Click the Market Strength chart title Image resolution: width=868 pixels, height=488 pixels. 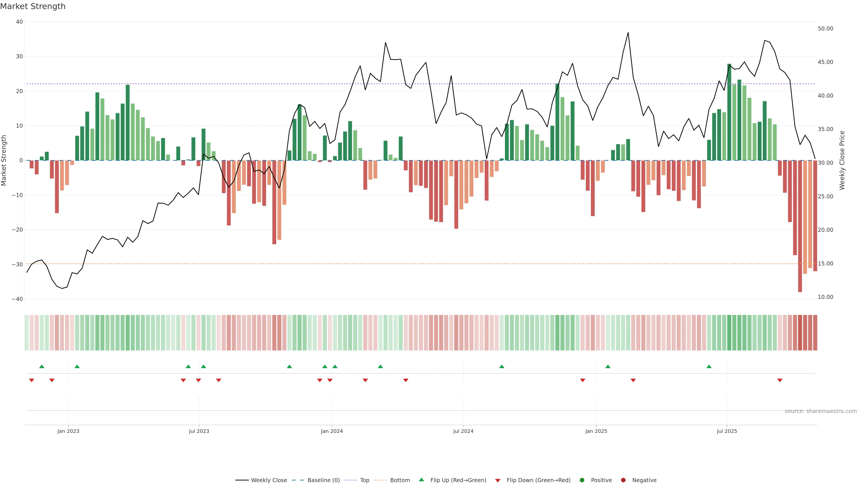coord(33,6)
